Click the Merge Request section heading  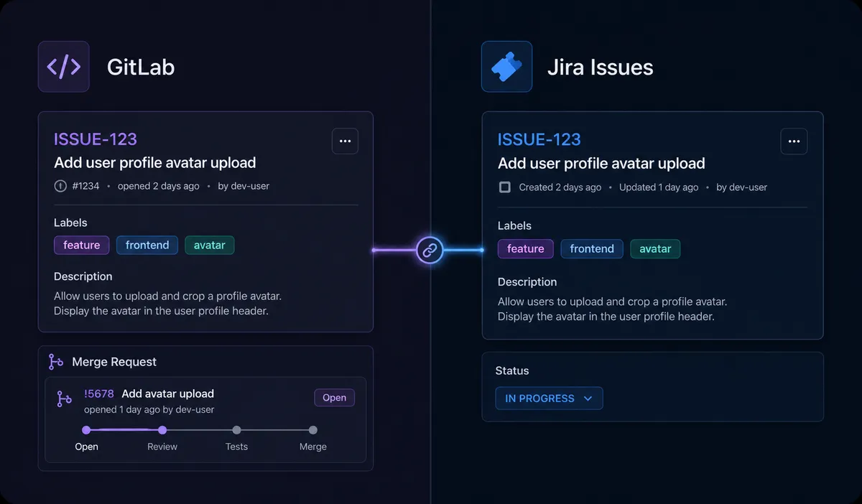(114, 362)
